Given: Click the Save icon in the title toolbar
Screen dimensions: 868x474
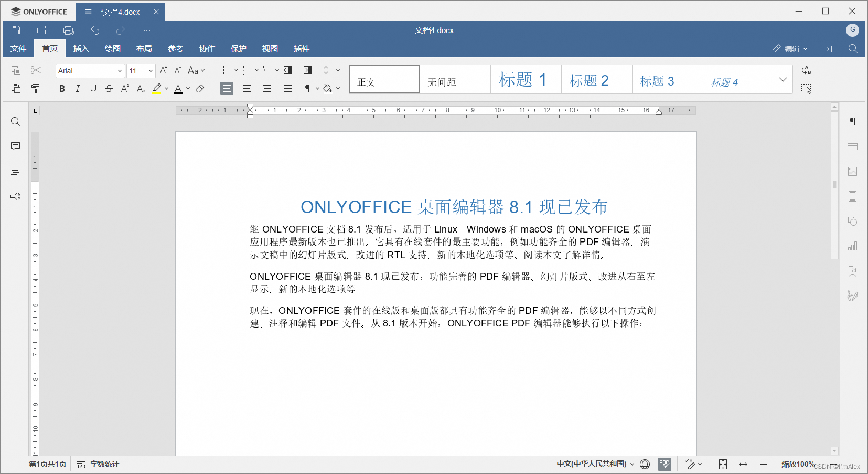Looking at the screenshot, I should coord(16,30).
